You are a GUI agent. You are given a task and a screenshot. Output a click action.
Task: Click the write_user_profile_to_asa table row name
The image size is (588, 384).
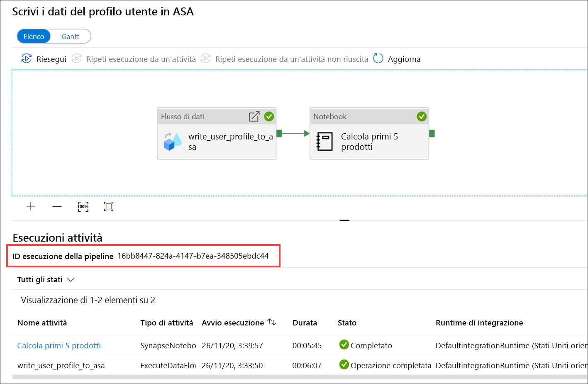coord(61,366)
